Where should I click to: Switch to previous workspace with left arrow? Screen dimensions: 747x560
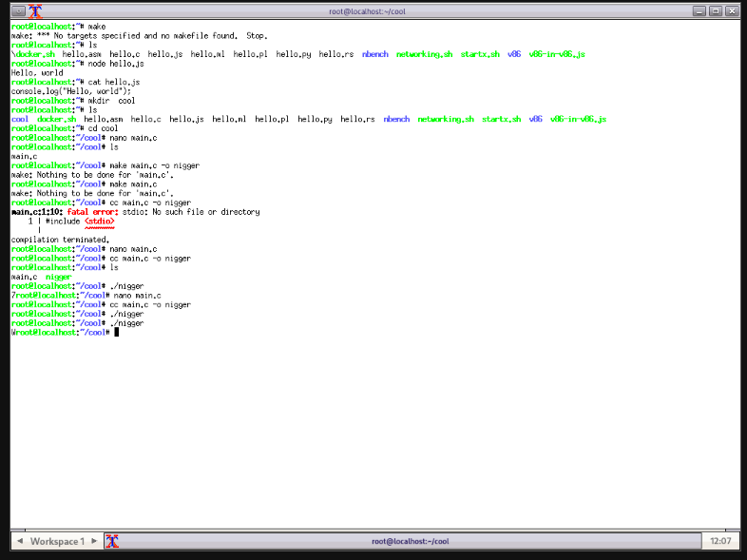(x=20, y=541)
